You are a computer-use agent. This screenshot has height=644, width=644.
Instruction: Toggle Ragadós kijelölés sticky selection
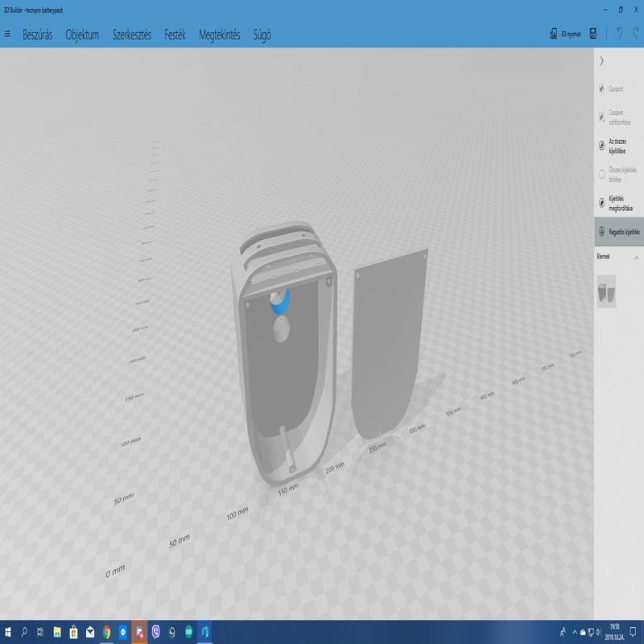click(618, 232)
